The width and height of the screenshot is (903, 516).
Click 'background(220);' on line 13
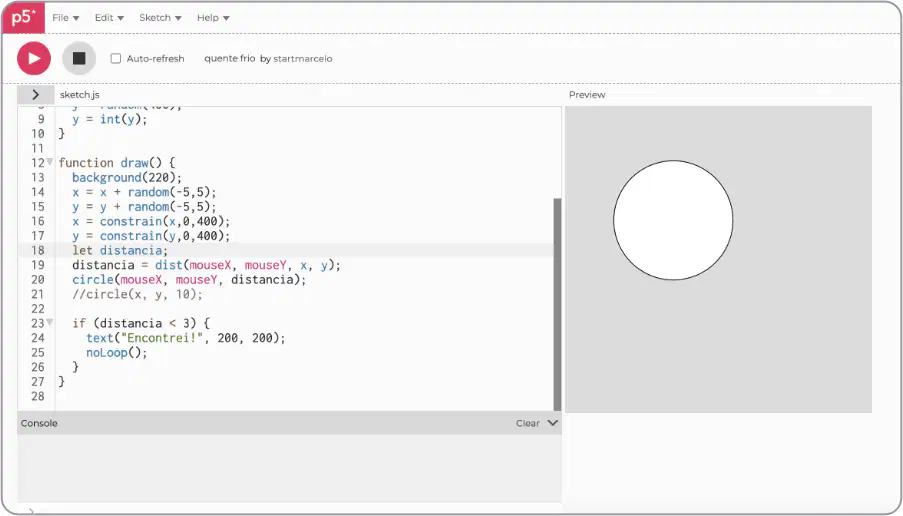pyautogui.click(x=127, y=177)
